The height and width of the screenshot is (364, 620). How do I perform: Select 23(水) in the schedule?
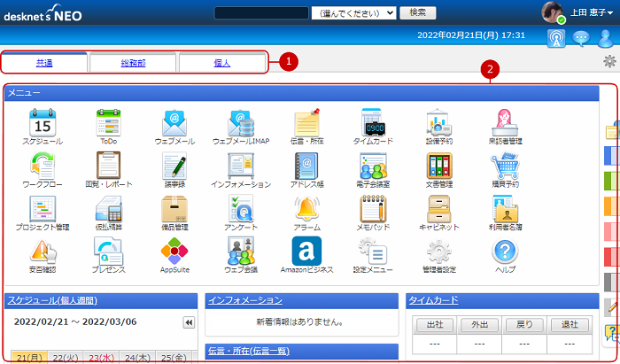pyautogui.click(x=101, y=357)
